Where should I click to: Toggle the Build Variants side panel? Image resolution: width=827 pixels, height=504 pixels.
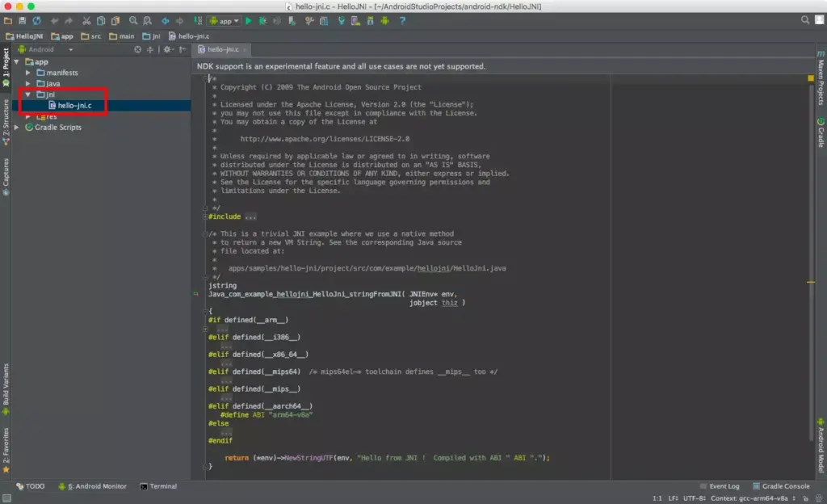point(6,384)
